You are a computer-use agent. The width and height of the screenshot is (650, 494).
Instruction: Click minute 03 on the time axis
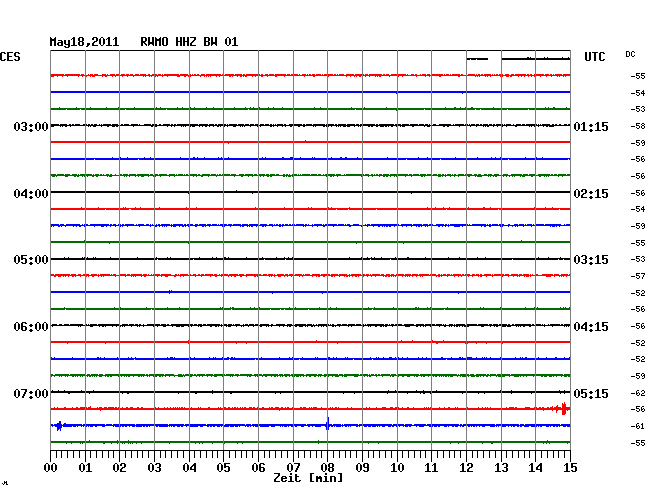tap(154, 468)
